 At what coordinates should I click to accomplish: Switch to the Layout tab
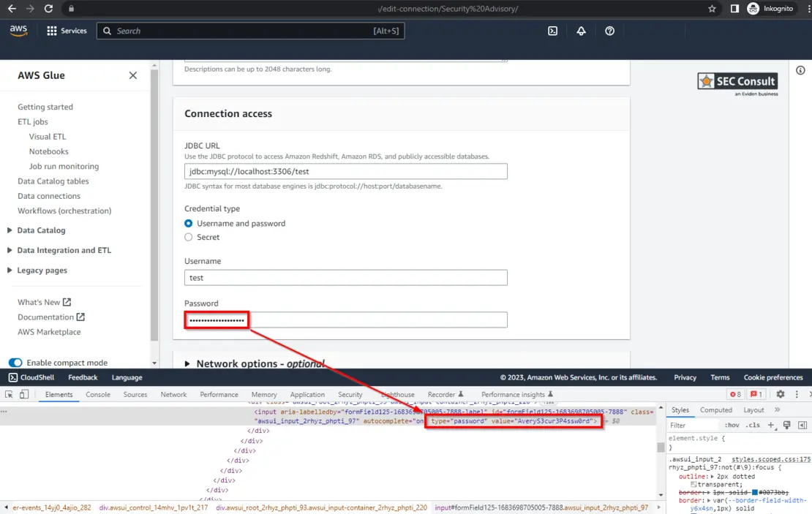[x=753, y=410]
